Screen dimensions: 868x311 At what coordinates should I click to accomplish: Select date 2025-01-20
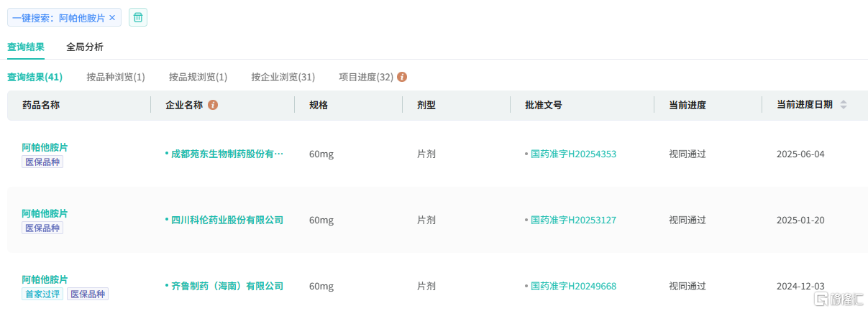(800, 220)
